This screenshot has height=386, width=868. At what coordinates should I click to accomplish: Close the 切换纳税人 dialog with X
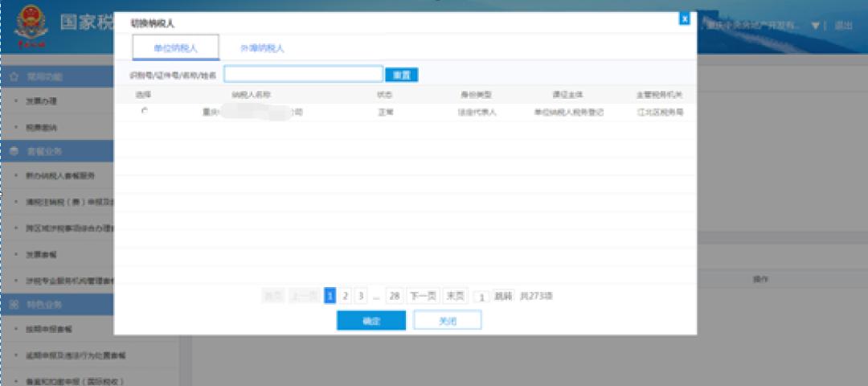pos(685,18)
